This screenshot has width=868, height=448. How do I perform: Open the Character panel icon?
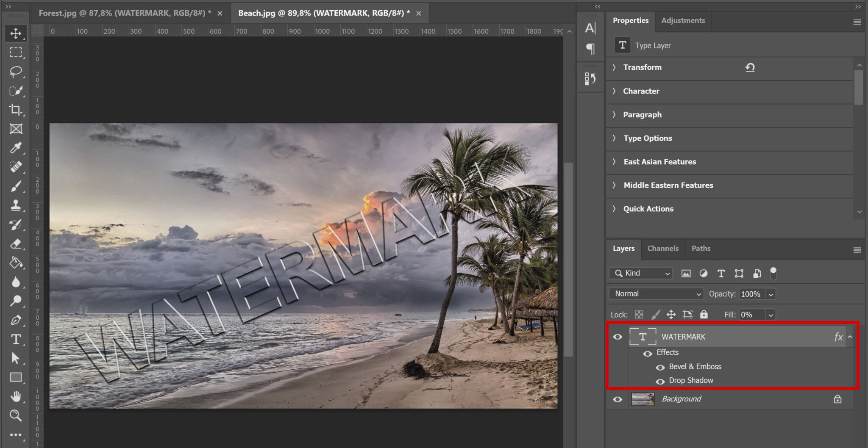[x=590, y=28]
